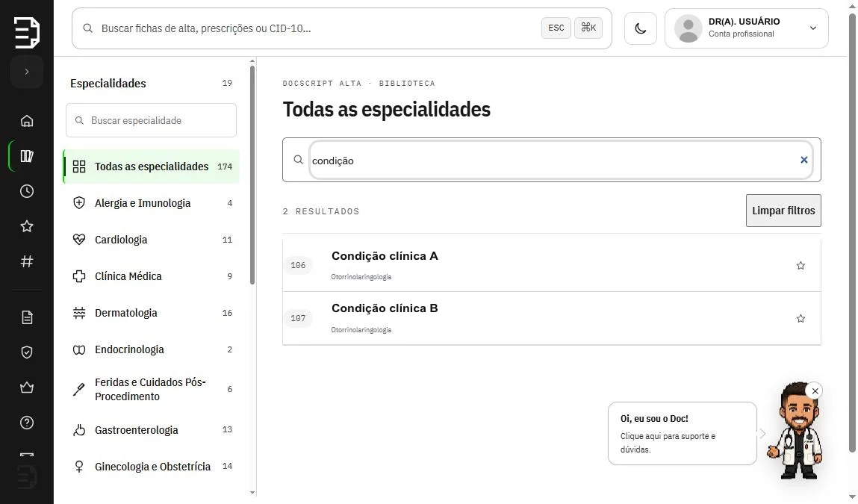Toggle dark mode with moon icon
Screen dimensions: 858x504
click(x=641, y=28)
